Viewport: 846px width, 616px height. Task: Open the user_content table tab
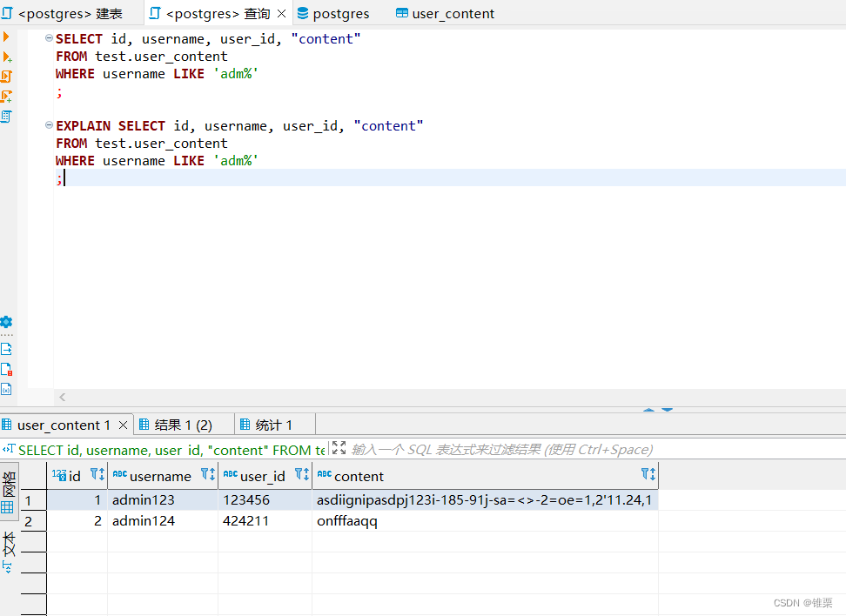tap(446, 13)
